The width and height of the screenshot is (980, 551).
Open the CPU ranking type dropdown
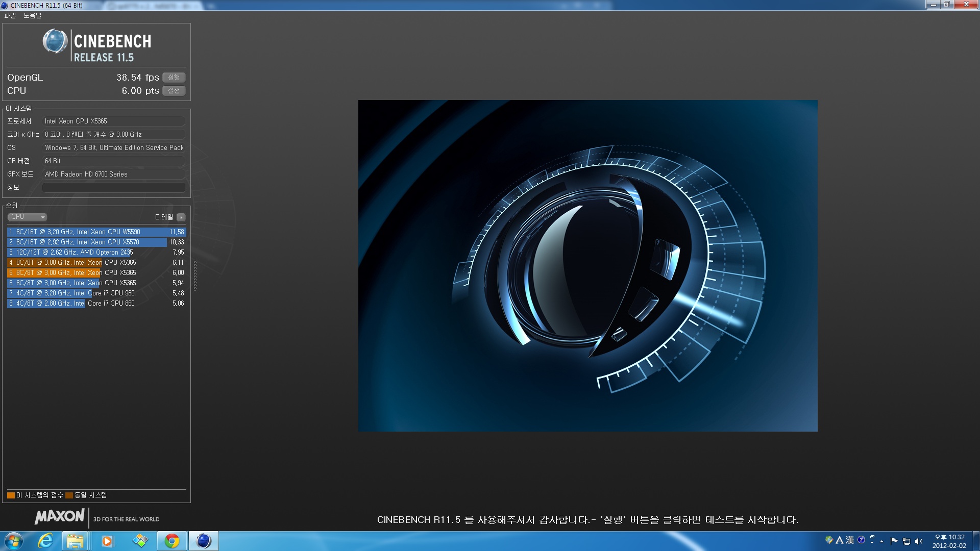(27, 217)
